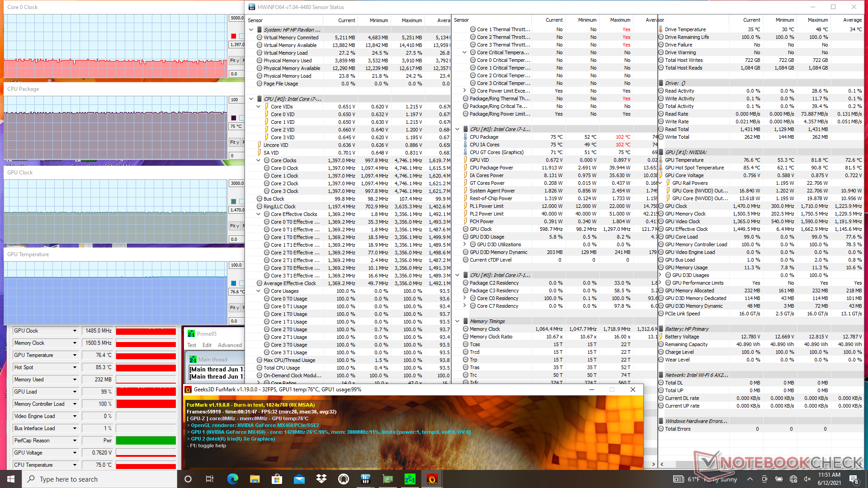The width and height of the screenshot is (868, 488).
Task: Collapse the Core Effective Clocks tree node
Action: point(259,214)
